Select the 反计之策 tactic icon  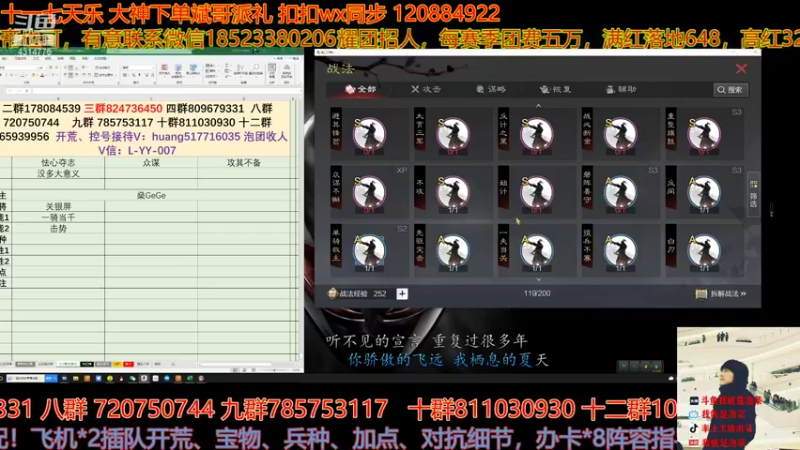point(537,135)
